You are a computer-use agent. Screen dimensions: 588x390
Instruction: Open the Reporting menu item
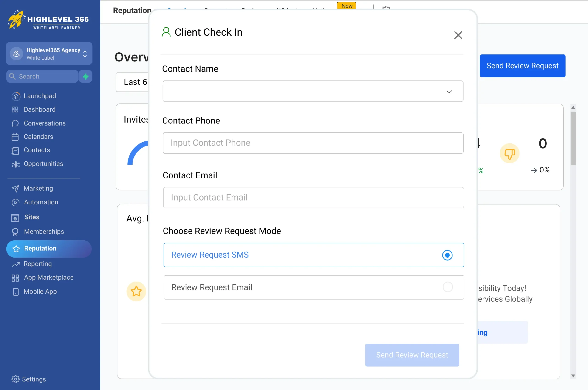[x=38, y=264]
